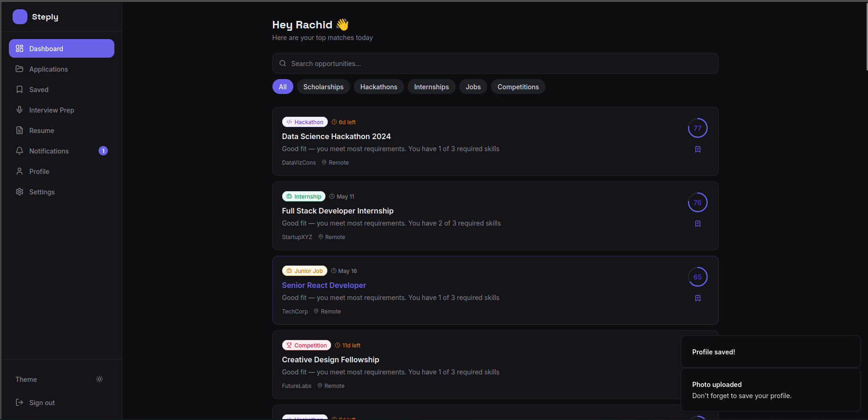Open Notifications in the sidebar
The height and width of the screenshot is (420, 868).
(61, 151)
